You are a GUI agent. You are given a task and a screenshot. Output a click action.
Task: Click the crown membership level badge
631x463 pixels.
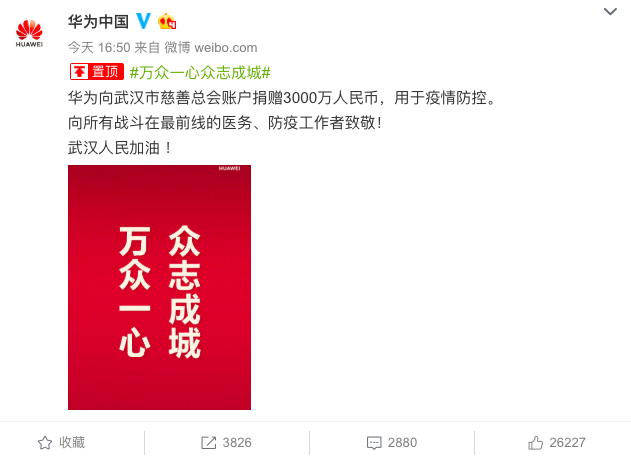pyautogui.click(x=167, y=21)
